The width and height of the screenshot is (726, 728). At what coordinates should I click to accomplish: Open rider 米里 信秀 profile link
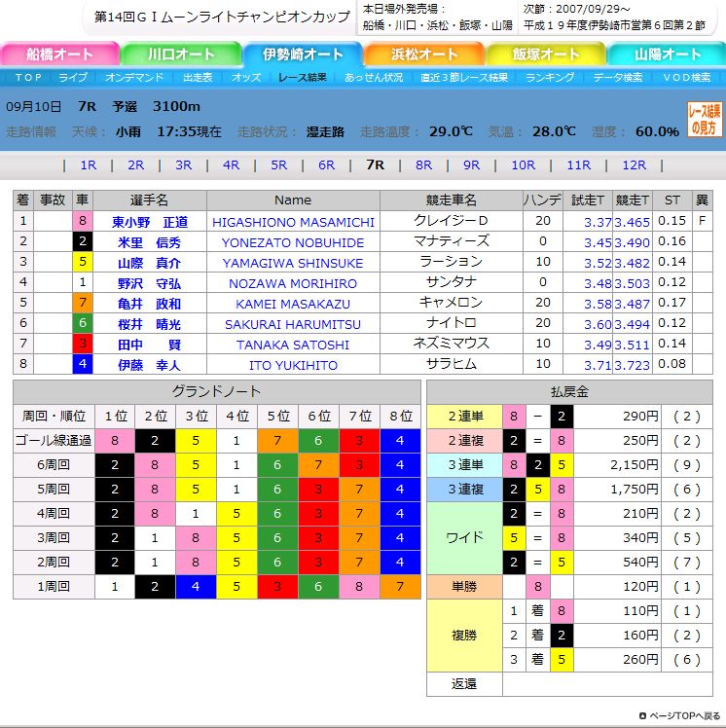[x=150, y=242]
